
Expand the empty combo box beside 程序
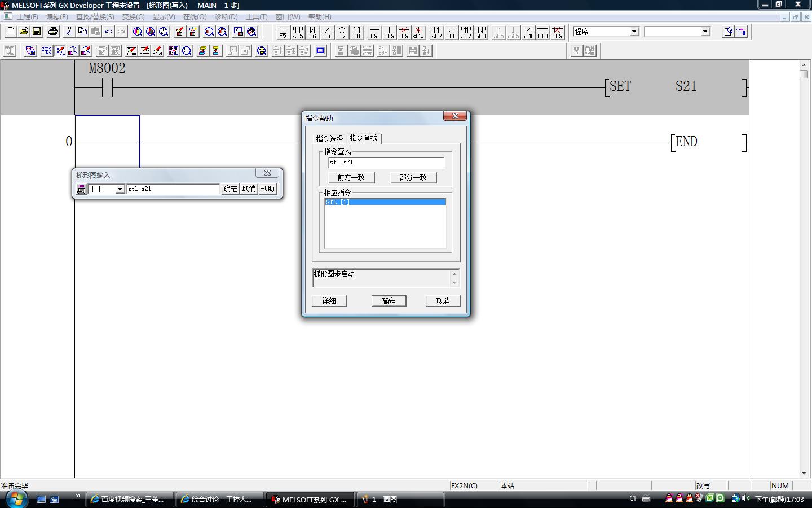(x=705, y=32)
